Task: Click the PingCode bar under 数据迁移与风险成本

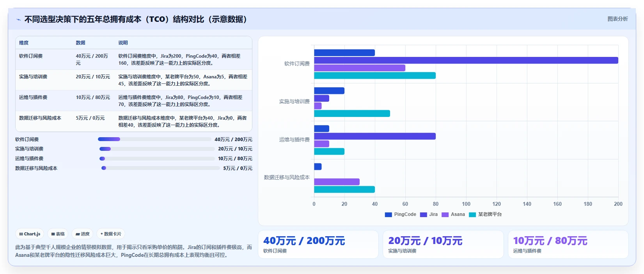Action: 318,167
